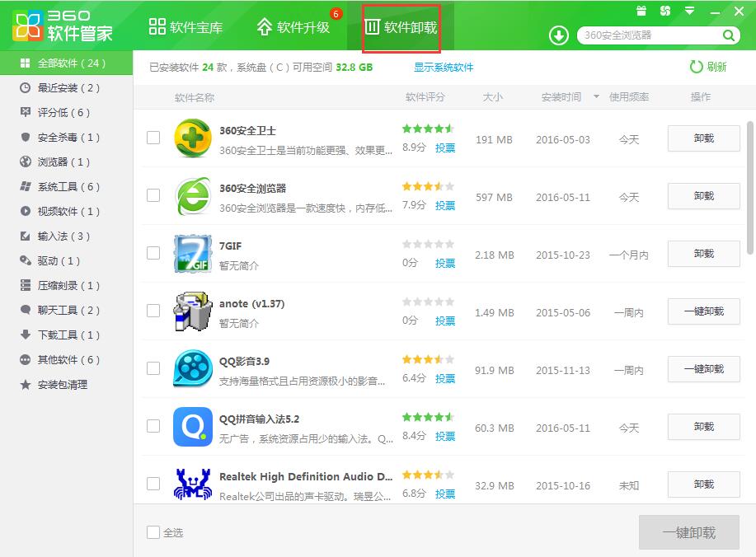Select 驱动 category in sidebar
756x557 pixels.
tap(66, 260)
